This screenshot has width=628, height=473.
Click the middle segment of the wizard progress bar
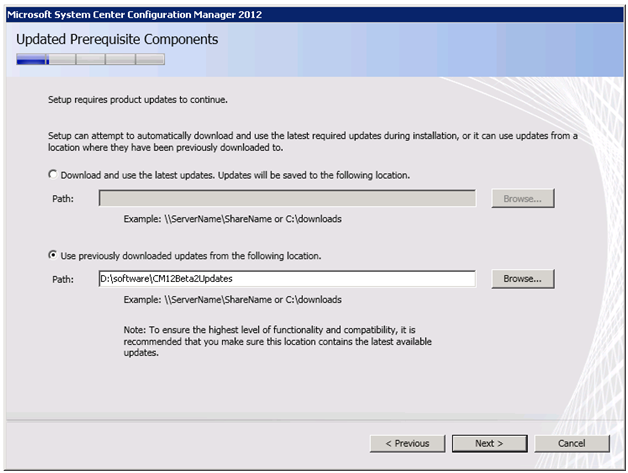pyautogui.click(x=91, y=59)
